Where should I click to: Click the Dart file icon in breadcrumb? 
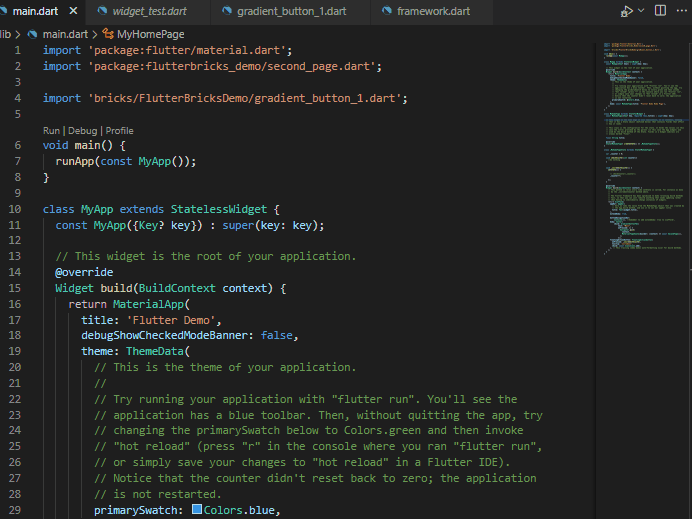point(32,34)
